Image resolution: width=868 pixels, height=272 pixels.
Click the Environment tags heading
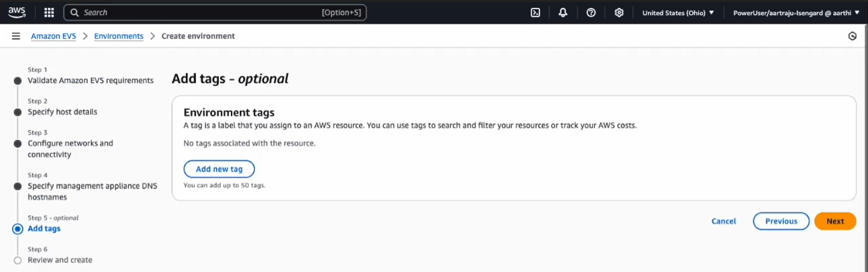pos(229,112)
